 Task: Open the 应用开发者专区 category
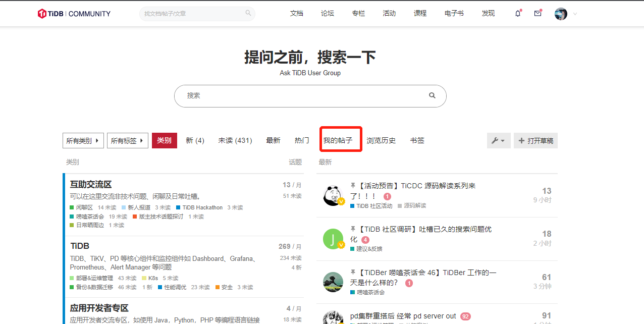pyautogui.click(x=99, y=308)
